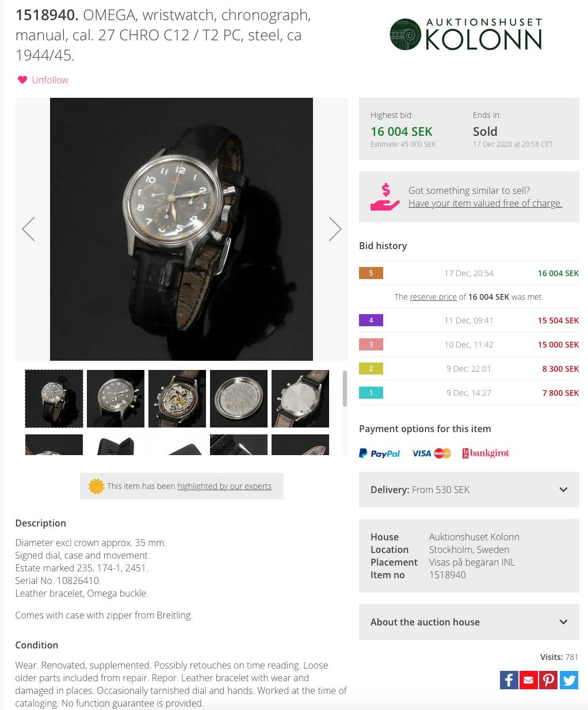Image resolution: width=588 pixels, height=710 pixels.
Task: Select the inside caseback thumbnail
Action: coord(239,399)
